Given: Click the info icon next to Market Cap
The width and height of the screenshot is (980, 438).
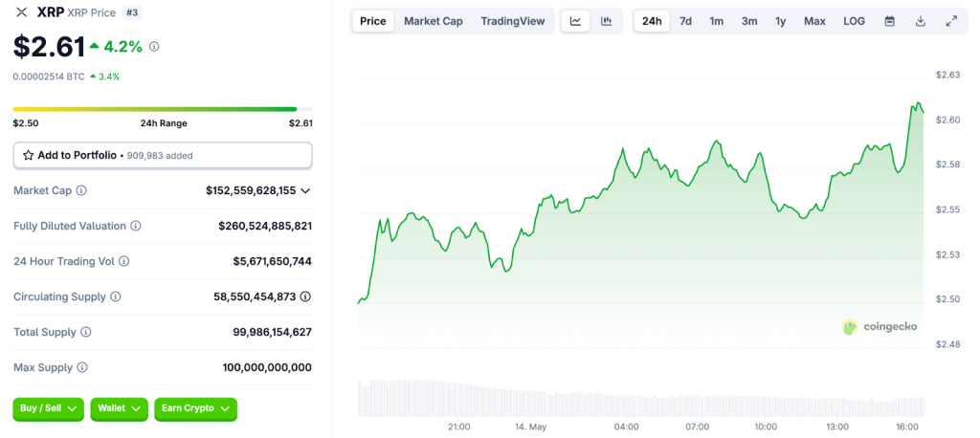Looking at the screenshot, I should (x=81, y=190).
